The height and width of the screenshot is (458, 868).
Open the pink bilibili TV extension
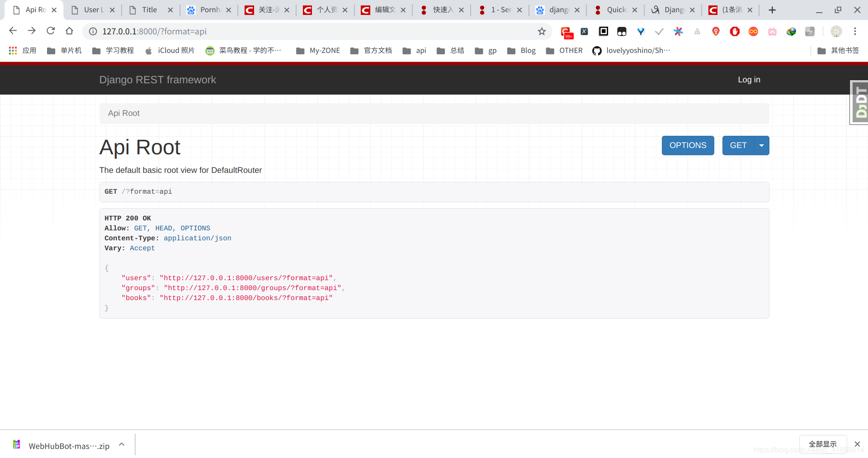click(x=772, y=31)
